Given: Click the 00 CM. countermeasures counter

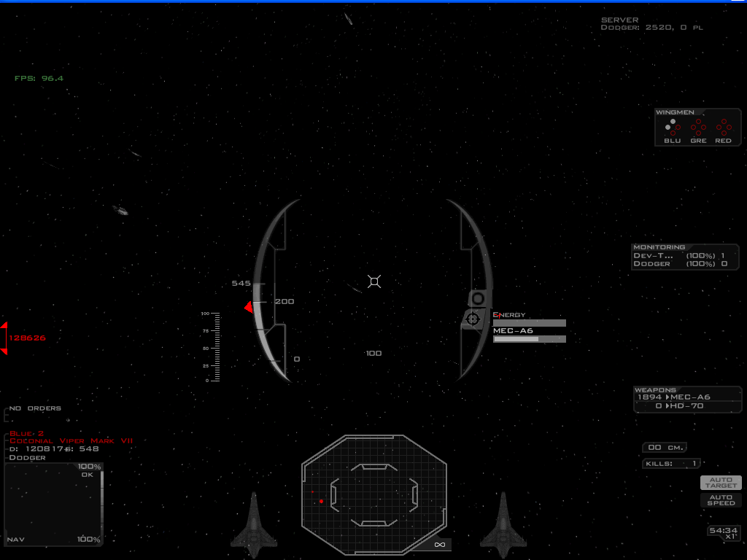Looking at the screenshot, I should pos(665,447).
